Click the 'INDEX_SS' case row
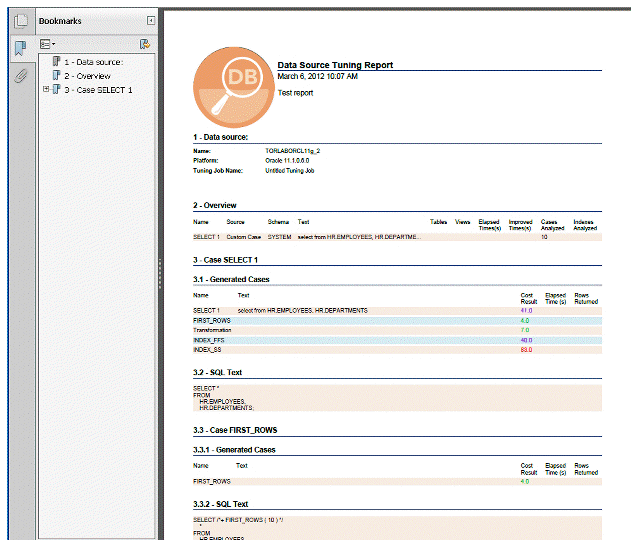 pyautogui.click(x=397, y=350)
